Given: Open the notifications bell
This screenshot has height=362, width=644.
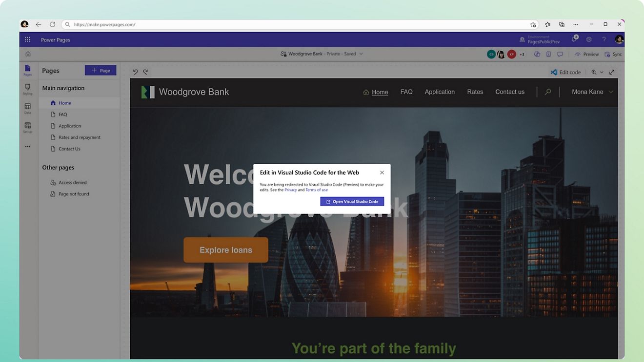Looking at the screenshot, I should coord(575,39).
